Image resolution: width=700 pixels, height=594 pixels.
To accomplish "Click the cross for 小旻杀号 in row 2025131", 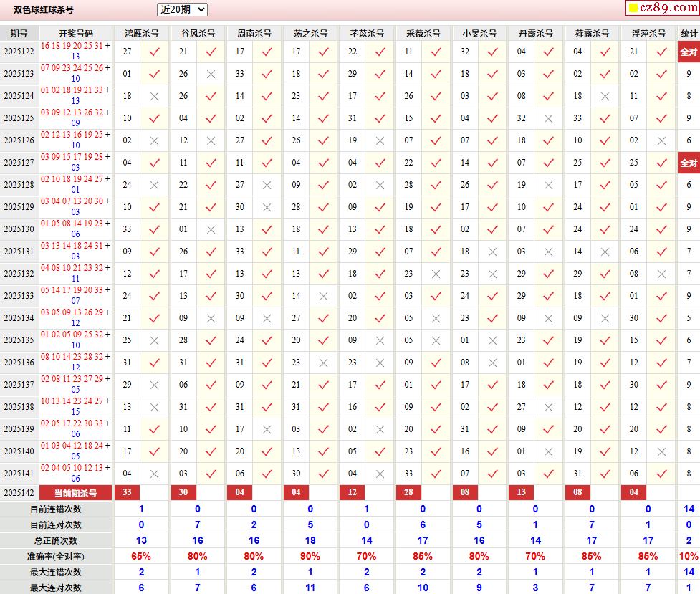I will click(x=492, y=252).
